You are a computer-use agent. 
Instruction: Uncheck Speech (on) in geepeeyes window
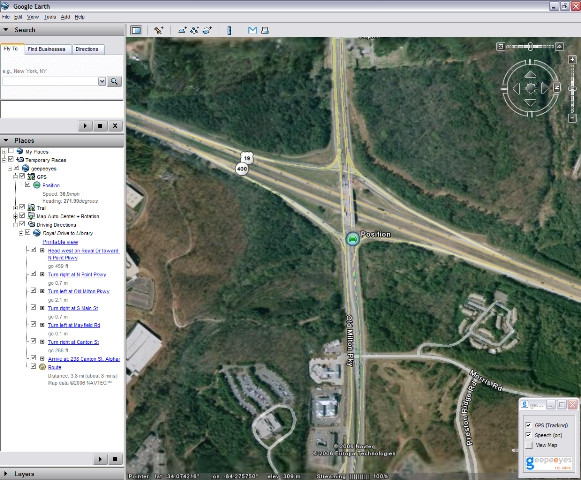click(x=529, y=435)
